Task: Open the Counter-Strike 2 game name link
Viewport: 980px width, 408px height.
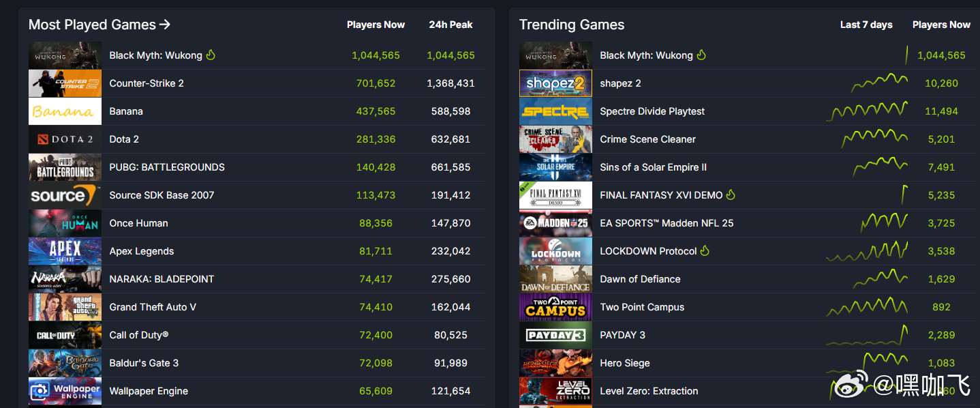Action: 147,83
